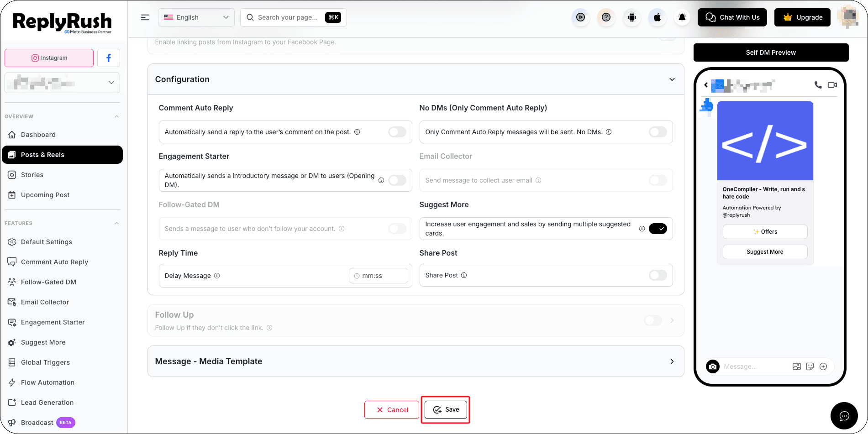Viewport: 868px width, 434px height.
Task: Click info icon next to Share Post
Action: pos(464,275)
